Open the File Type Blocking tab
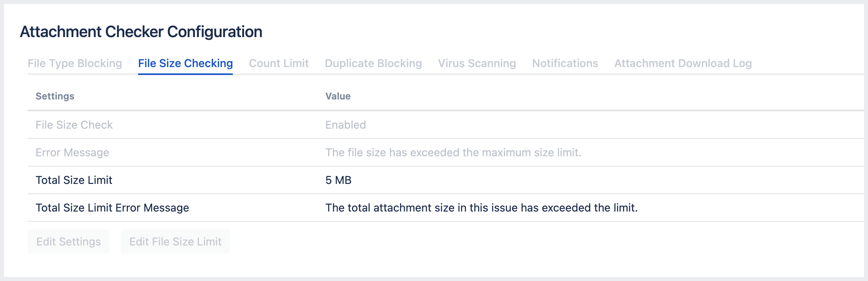Viewport: 868px width, 281px height. coord(75,64)
